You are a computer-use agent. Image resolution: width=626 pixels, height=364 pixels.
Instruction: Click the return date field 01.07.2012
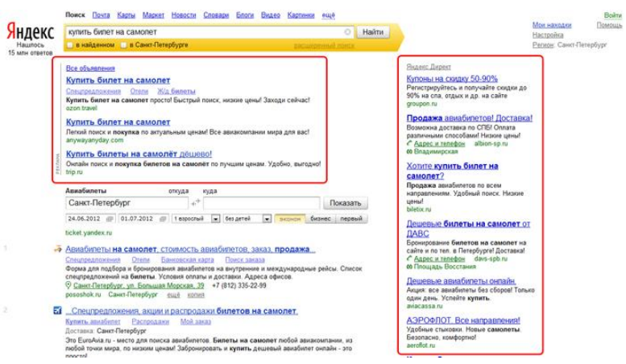click(x=143, y=219)
